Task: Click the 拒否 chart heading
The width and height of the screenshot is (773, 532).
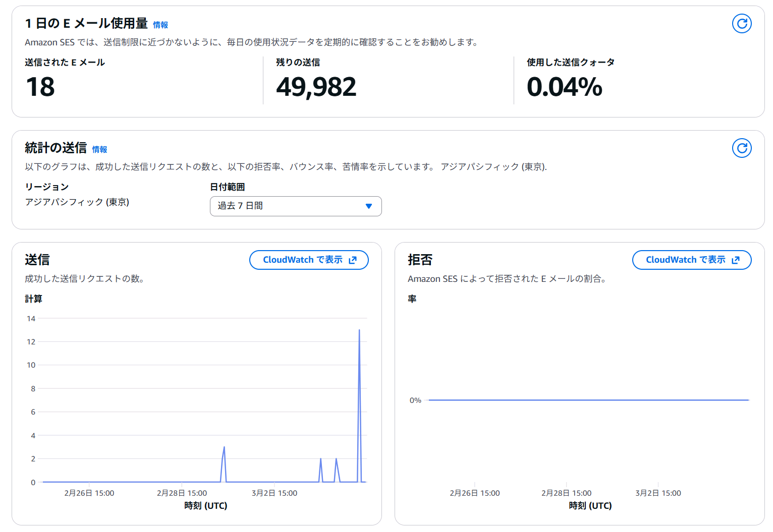Action: pos(420,260)
